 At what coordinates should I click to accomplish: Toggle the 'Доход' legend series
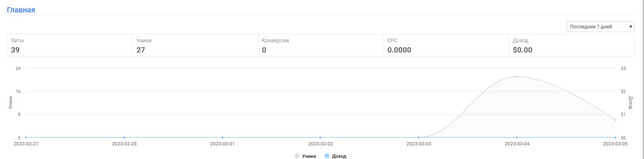(339, 156)
